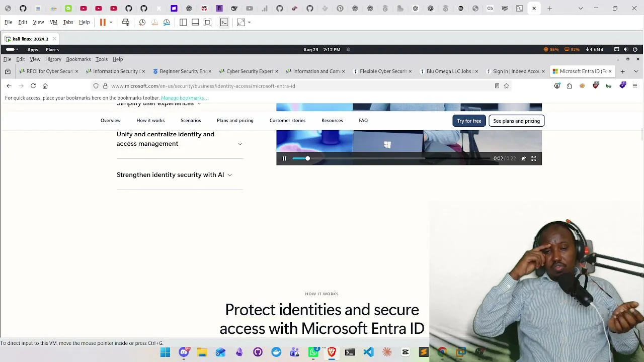Open Visual Studio Code from taskbar
This screenshot has width=644, height=362.
(x=369, y=352)
